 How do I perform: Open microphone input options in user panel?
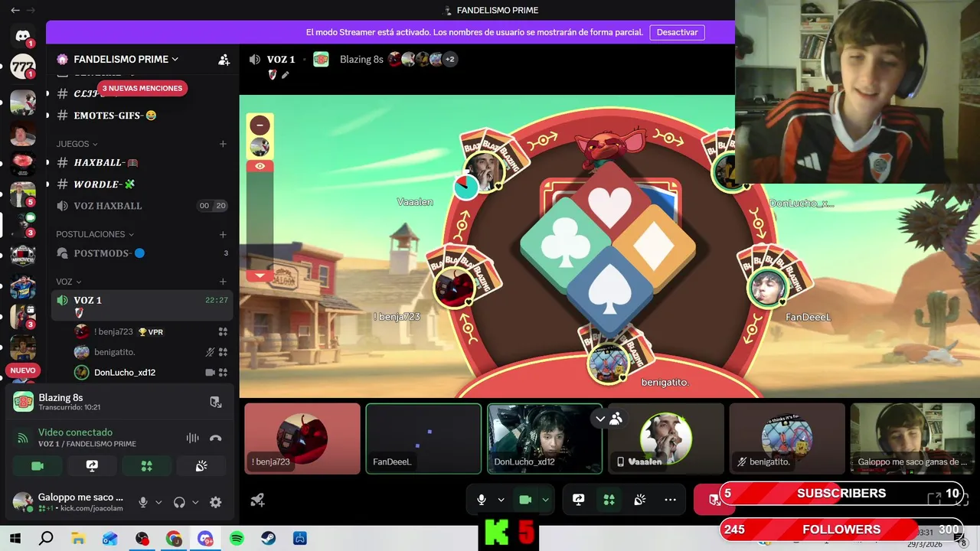coord(158,502)
